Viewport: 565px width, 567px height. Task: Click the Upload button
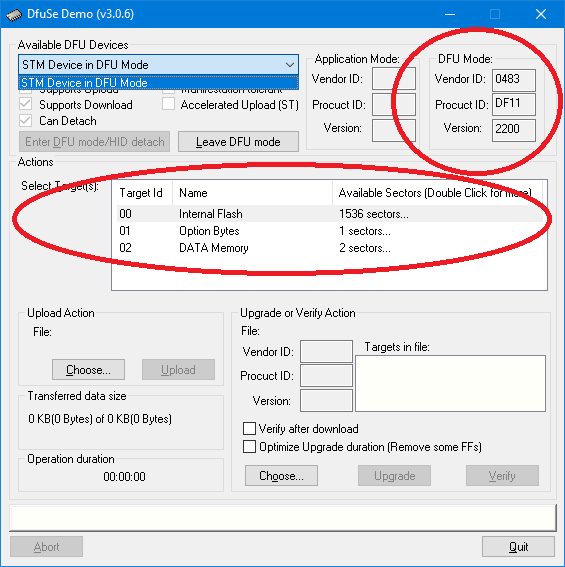click(178, 370)
